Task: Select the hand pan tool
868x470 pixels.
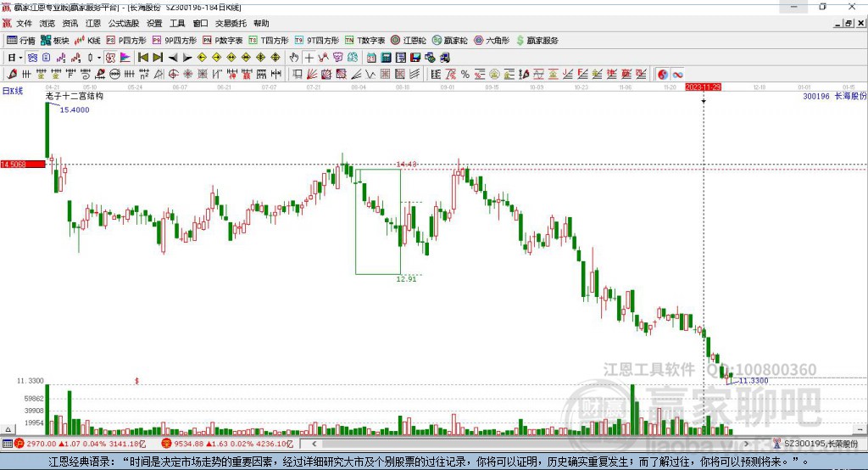Action: click(x=294, y=58)
